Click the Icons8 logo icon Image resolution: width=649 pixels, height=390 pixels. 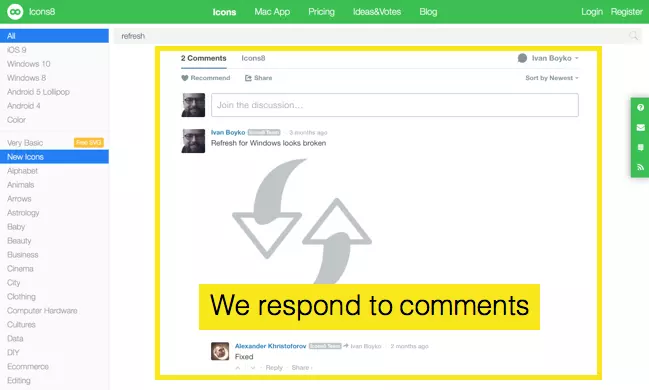15,12
